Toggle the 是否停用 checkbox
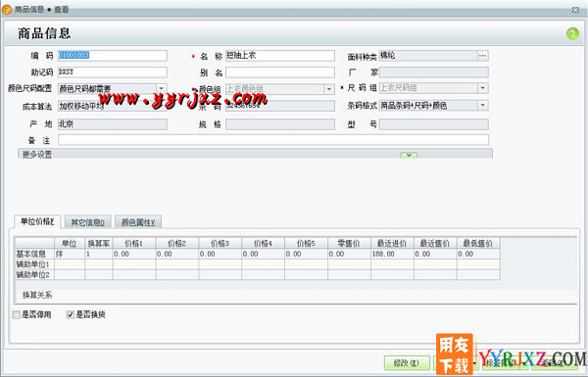Image resolution: width=588 pixels, height=377 pixels. (x=17, y=314)
